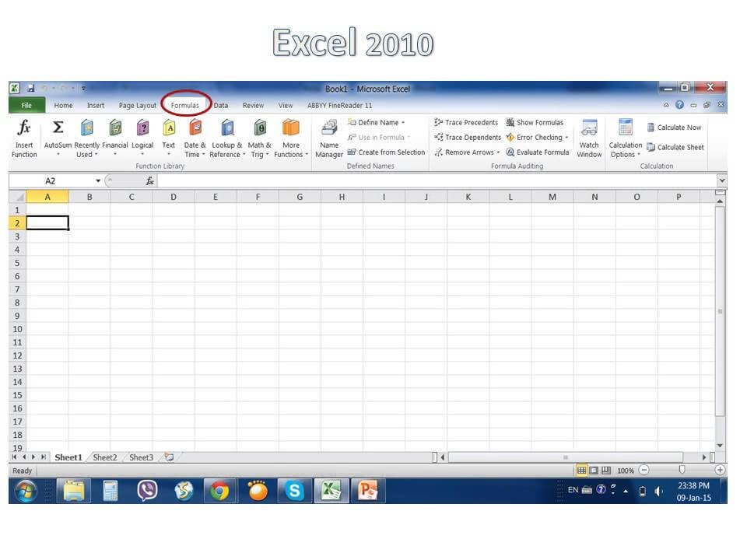The height and width of the screenshot is (560, 747).
Task: Open the Name Manager
Action: 329,138
